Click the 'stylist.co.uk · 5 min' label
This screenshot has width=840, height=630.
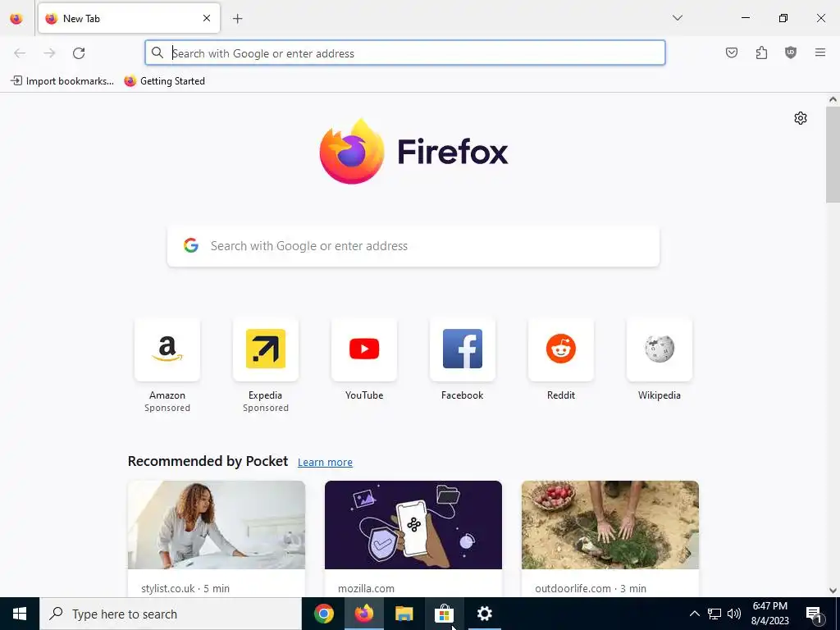(x=185, y=588)
